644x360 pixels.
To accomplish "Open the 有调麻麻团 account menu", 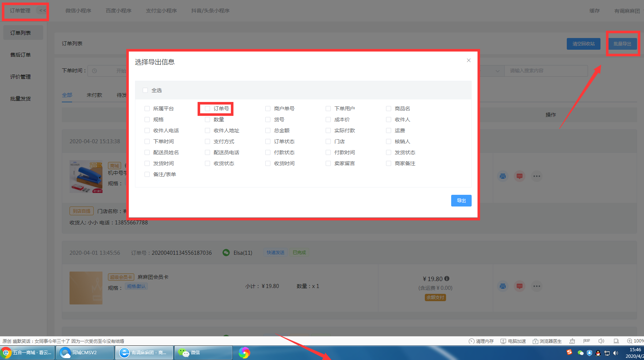I will [x=627, y=11].
